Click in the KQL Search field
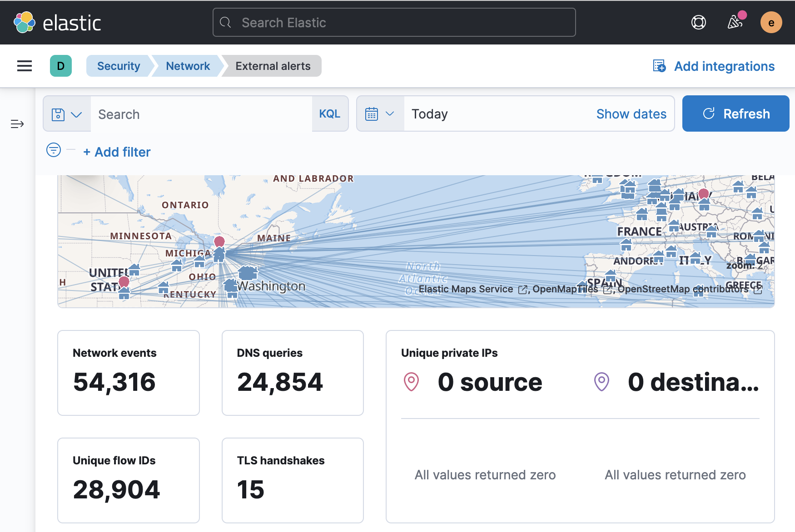Image resolution: width=795 pixels, height=532 pixels. click(x=201, y=114)
